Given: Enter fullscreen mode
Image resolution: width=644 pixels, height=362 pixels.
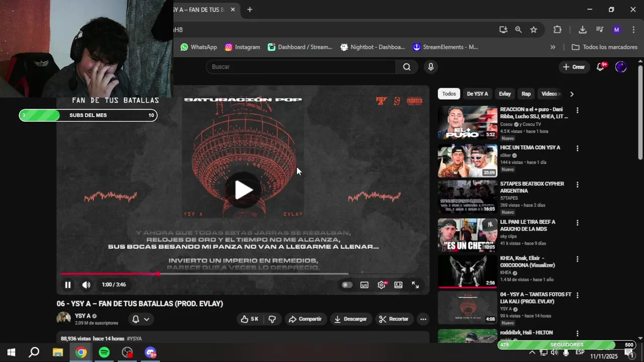Looking at the screenshot, I should tap(416, 285).
